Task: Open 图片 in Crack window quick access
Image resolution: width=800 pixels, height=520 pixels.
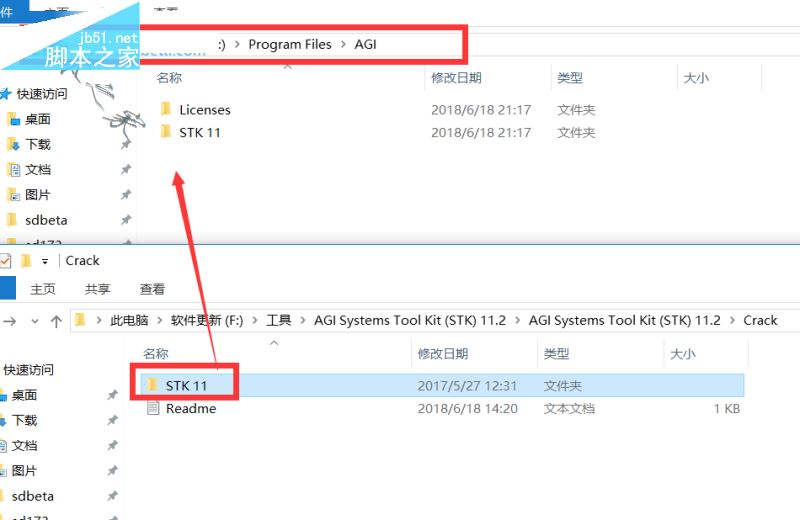Action: pyautogui.click(x=24, y=471)
